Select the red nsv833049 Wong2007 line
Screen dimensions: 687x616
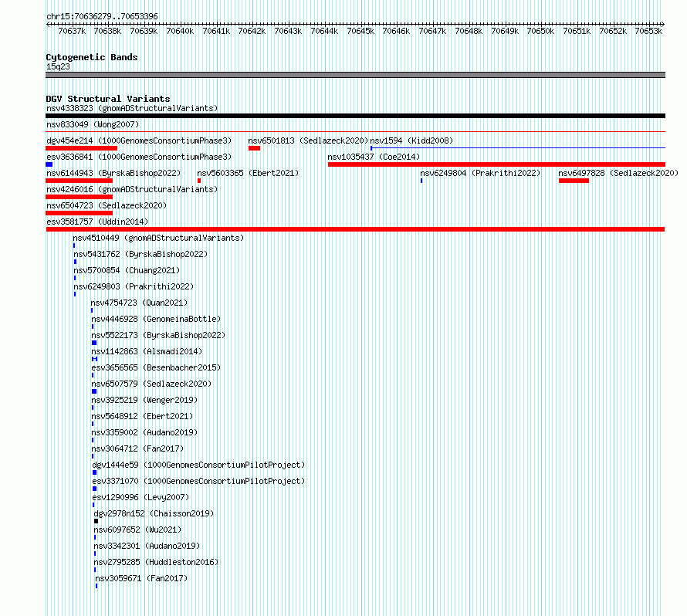pyautogui.click(x=355, y=131)
